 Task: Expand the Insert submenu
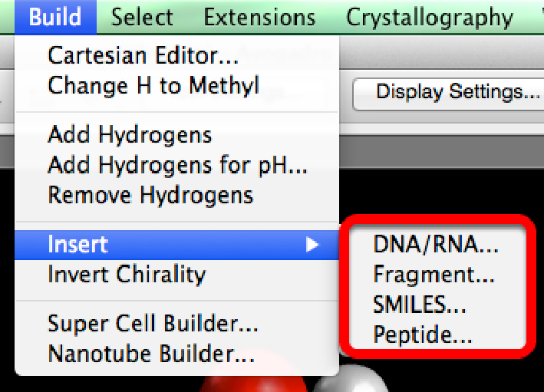(x=78, y=244)
